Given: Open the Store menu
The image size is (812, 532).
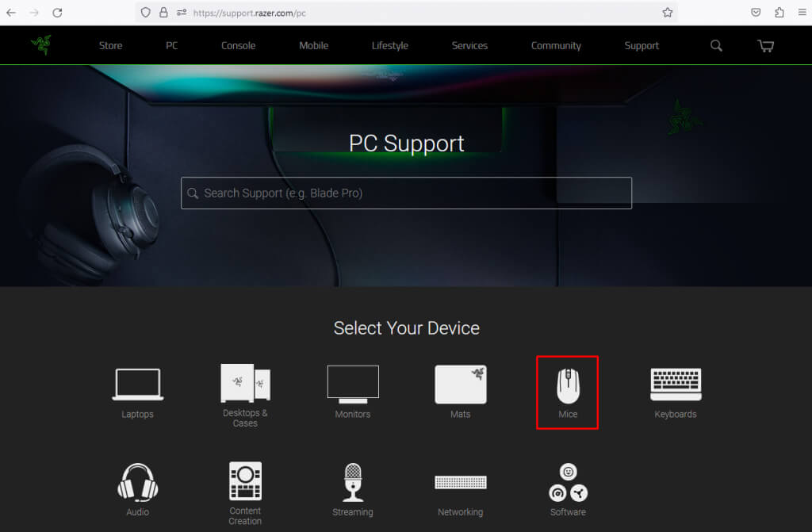Looking at the screenshot, I should point(111,45).
